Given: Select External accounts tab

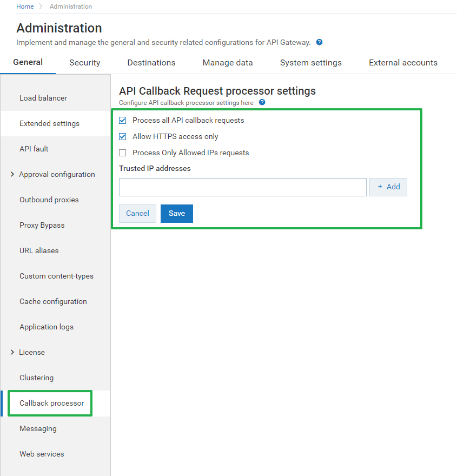Looking at the screenshot, I should pos(403,63).
